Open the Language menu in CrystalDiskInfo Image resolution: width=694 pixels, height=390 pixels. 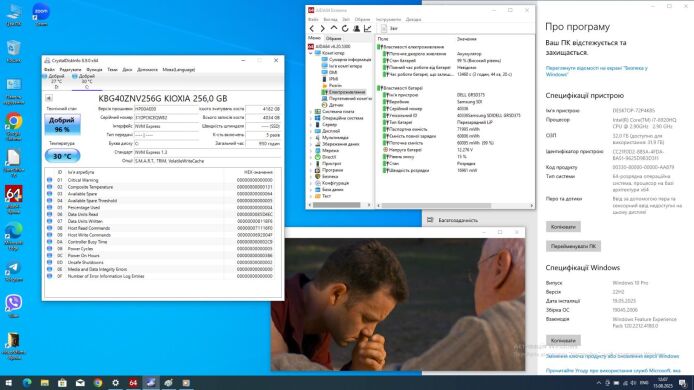(x=178, y=70)
